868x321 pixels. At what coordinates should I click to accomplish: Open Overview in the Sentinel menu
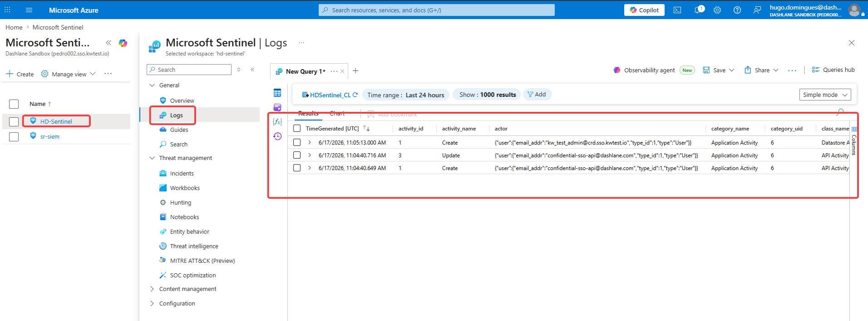pyautogui.click(x=182, y=100)
